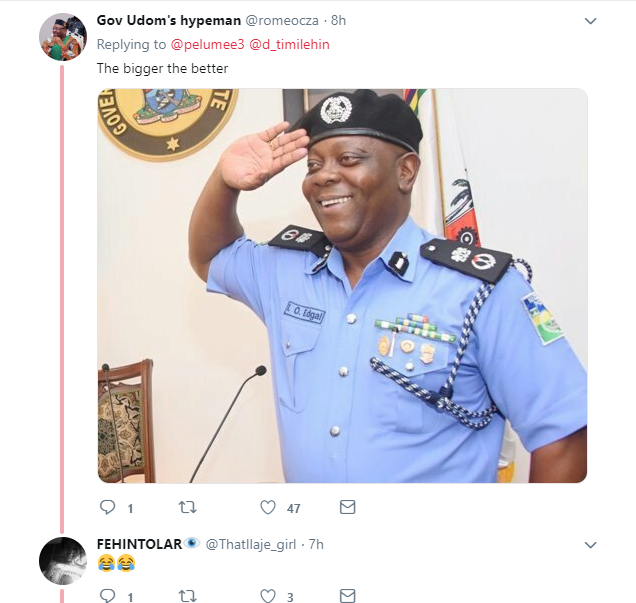Open the 7h timestamp on the reply
Screen dimensions: 636x603
click(315, 544)
